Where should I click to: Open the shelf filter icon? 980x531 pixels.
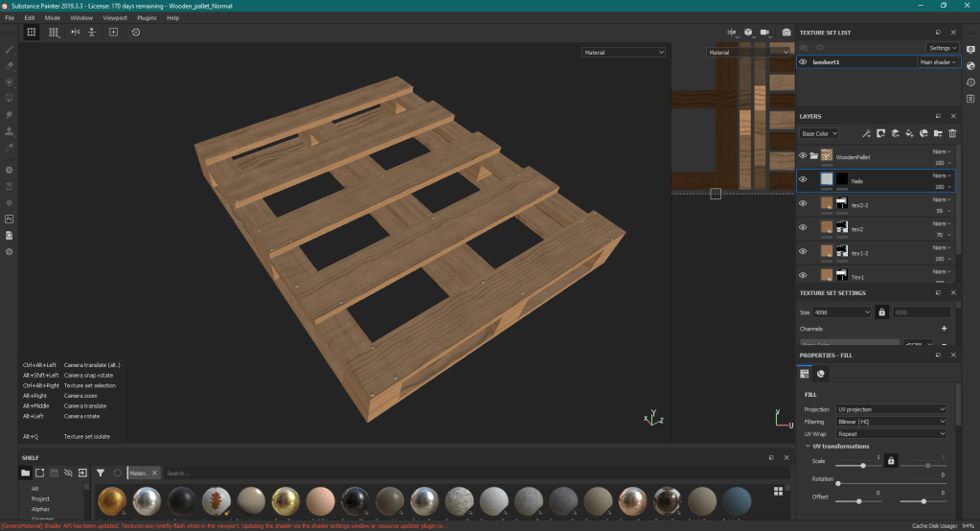pyautogui.click(x=100, y=473)
